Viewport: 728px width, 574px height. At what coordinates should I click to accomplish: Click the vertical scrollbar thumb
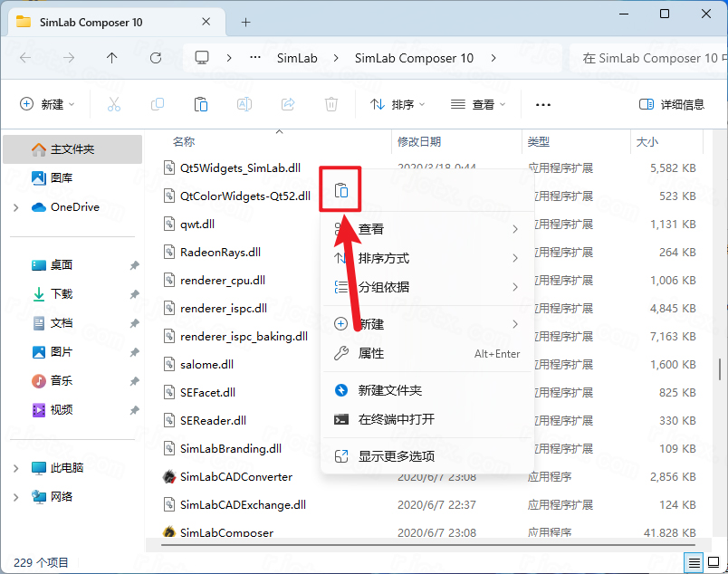coord(720,368)
